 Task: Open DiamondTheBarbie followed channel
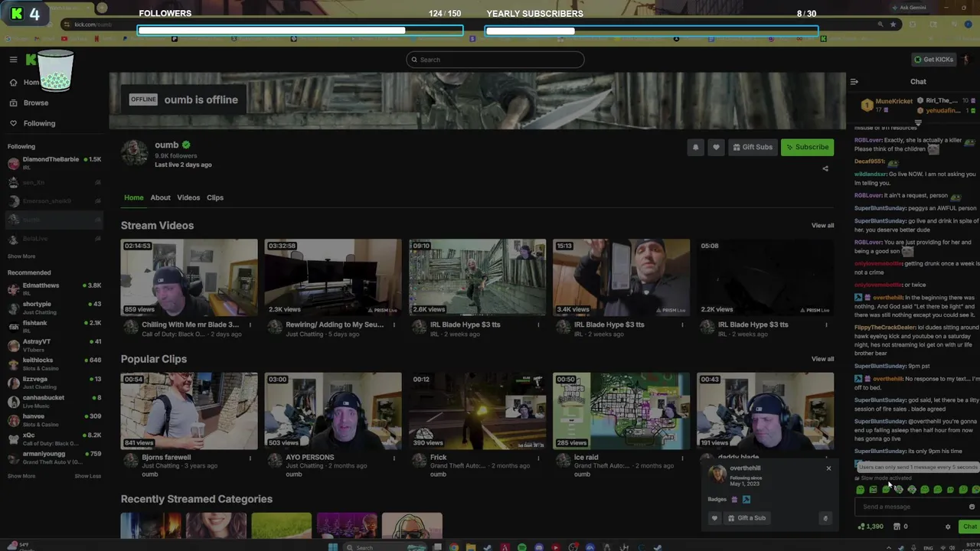pyautogui.click(x=54, y=163)
